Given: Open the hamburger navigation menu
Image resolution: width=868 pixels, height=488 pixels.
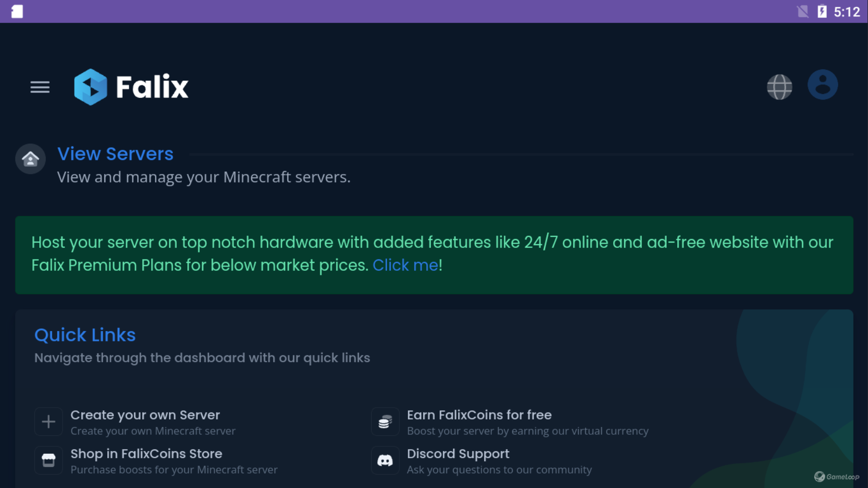Looking at the screenshot, I should tap(40, 87).
